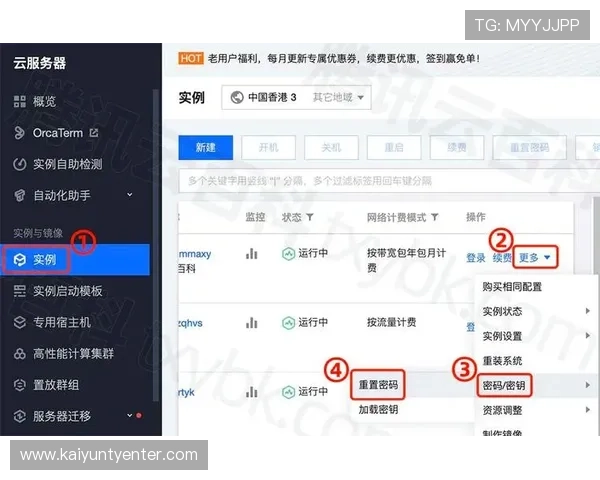Click 高性能计算集群 sidebar icon
The width and height of the screenshot is (600, 480).
(x=20, y=353)
